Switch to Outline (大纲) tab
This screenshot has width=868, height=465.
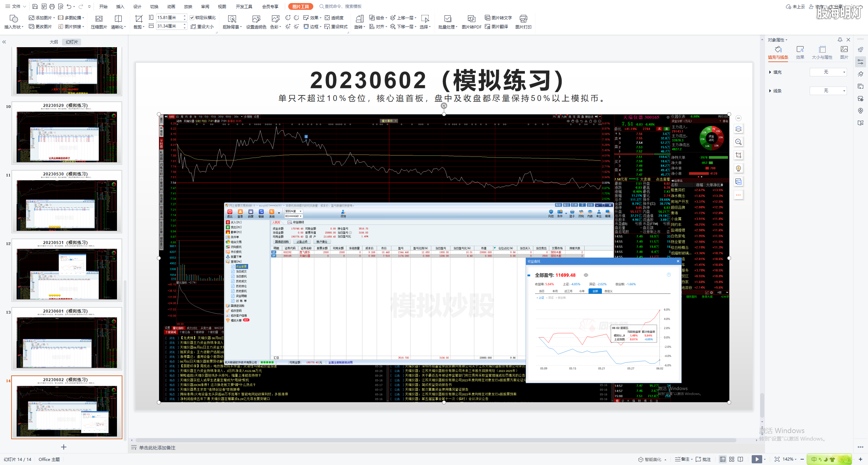[54, 42]
